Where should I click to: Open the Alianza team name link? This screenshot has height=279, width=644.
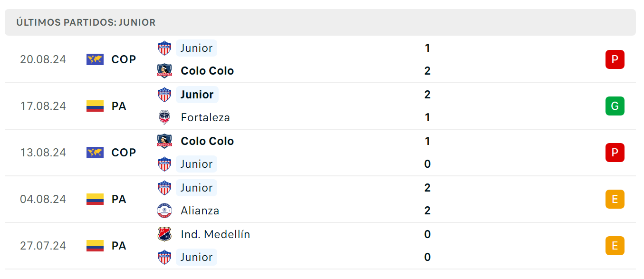click(200, 211)
